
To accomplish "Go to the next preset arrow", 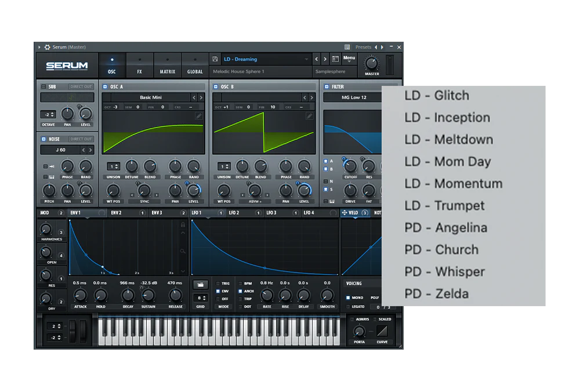I will [x=325, y=59].
